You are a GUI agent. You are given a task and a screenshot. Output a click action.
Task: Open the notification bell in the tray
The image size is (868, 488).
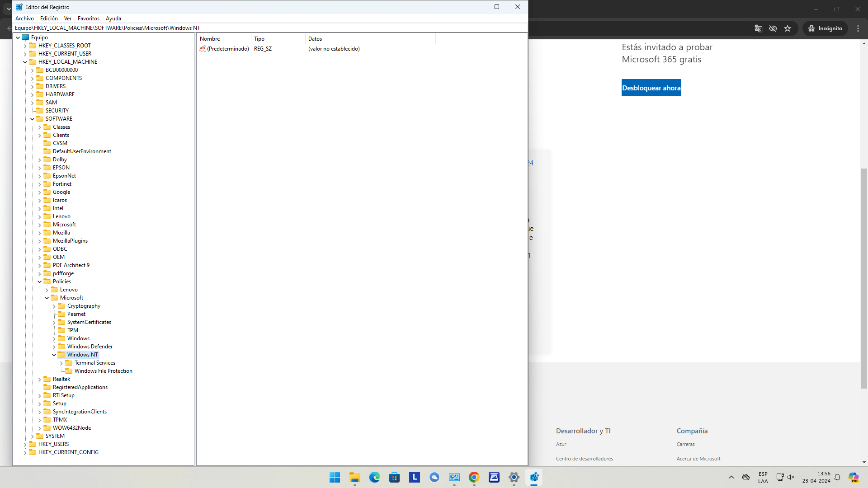click(x=837, y=477)
